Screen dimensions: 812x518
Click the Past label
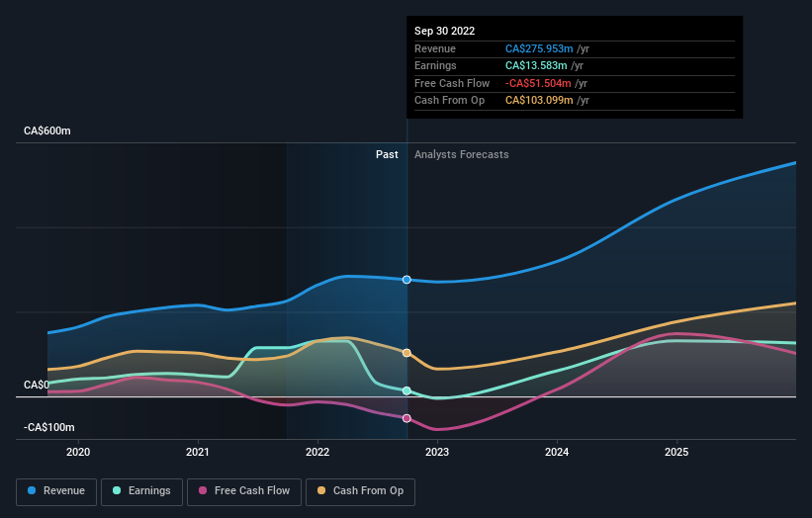point(387,154)
